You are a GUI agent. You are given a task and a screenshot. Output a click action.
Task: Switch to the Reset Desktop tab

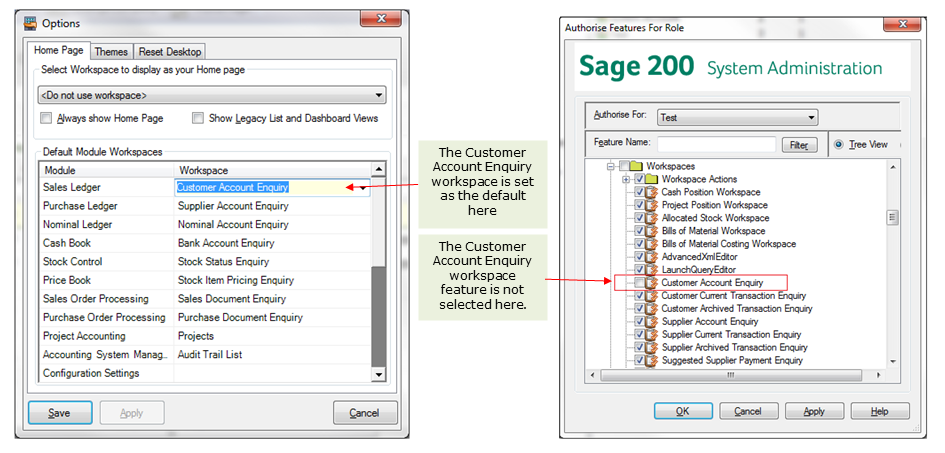pos(169,52)
